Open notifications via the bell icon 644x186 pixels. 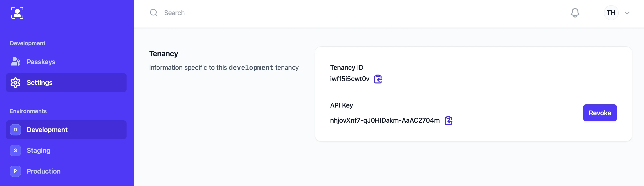(x=575, y=12)
